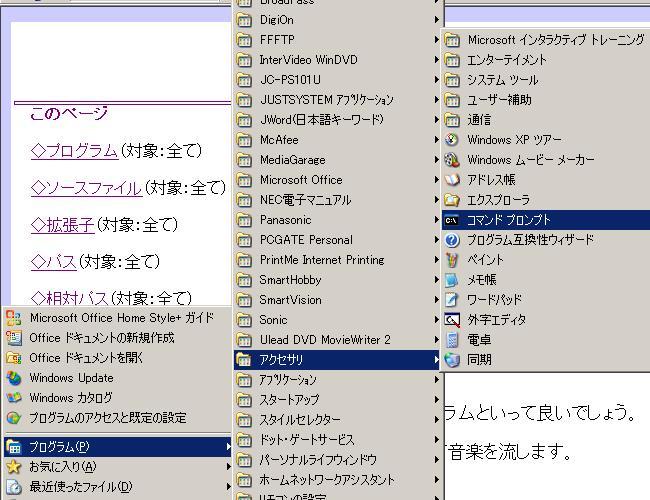Expand the スタートアップ submenu arrow
650x500 pixels.
pos(436,400)
